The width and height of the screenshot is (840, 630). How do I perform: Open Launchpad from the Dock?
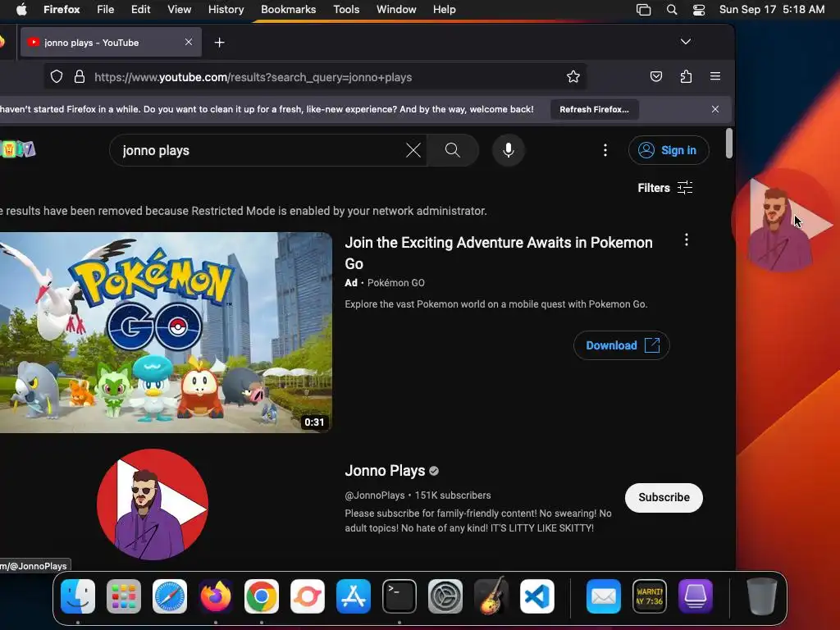click(x=124, y=596)
